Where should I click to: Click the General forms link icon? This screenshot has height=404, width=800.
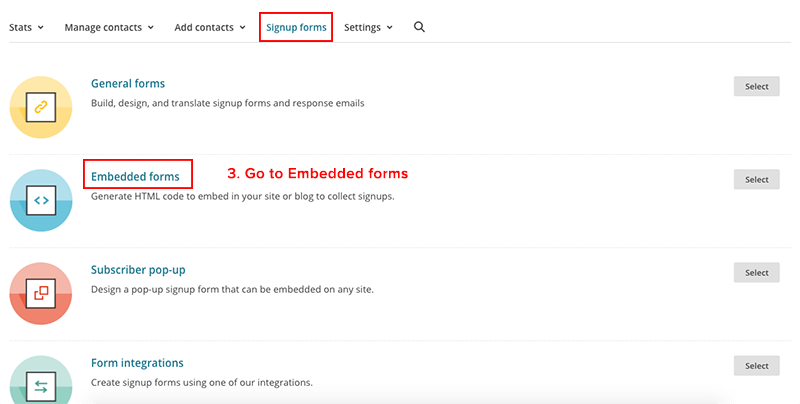point(41,105)
